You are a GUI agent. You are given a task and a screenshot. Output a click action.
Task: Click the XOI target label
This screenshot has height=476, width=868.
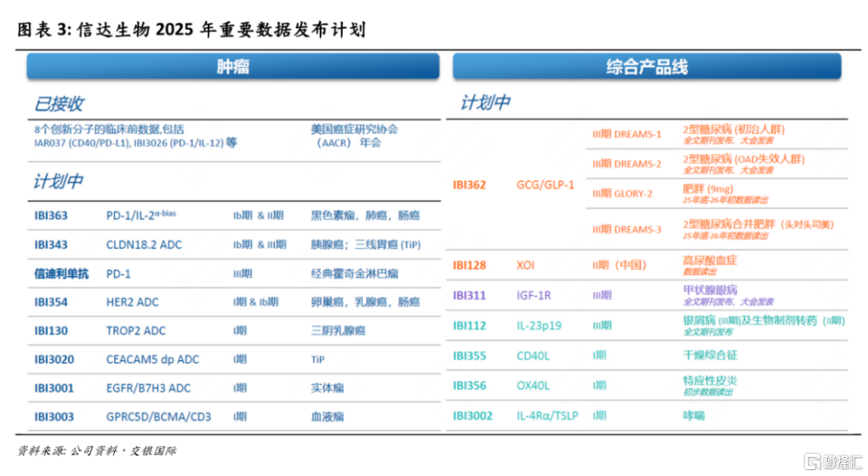pyautogui.click(x=525, y=266)
